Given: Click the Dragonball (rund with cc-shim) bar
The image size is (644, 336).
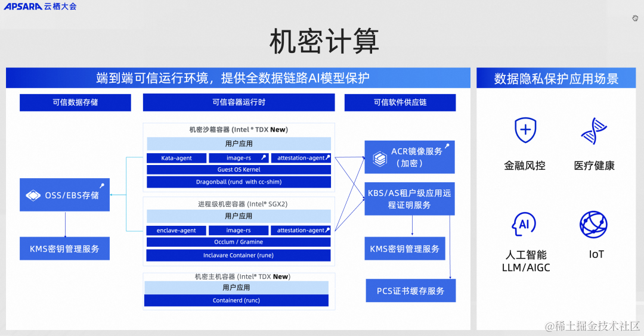Looking at the screenshot, I should [239, 182].
